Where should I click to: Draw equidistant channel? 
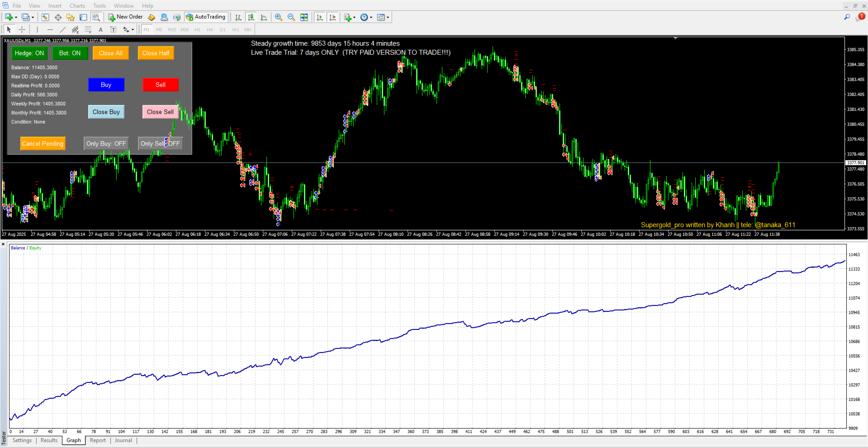75,29
